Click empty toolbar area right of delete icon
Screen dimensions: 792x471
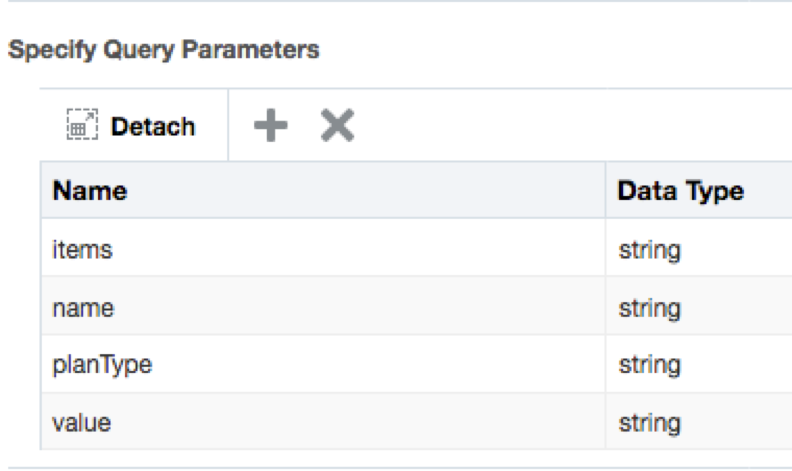pos(560,126)
